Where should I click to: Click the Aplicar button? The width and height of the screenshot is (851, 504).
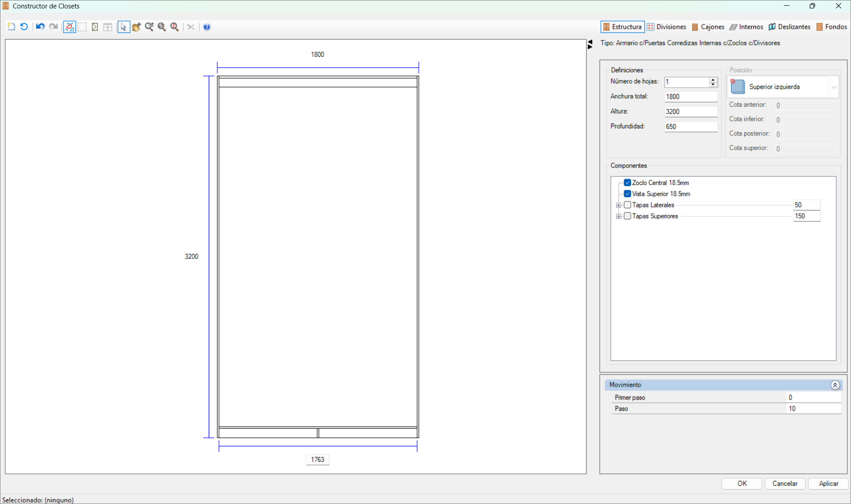pyautogui.click(x=828, y=484)
